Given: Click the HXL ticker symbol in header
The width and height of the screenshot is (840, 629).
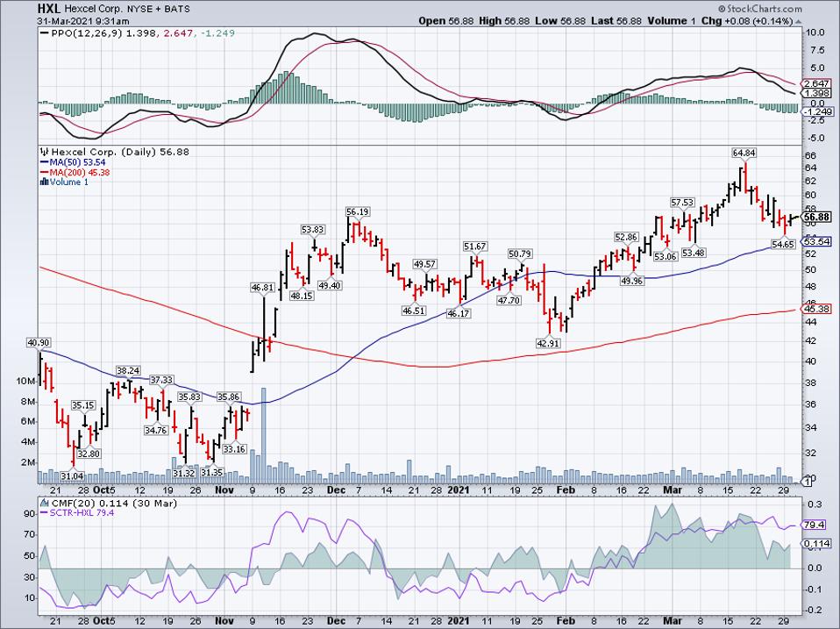Looking at the screenshot, I should (x=49, y=9).
